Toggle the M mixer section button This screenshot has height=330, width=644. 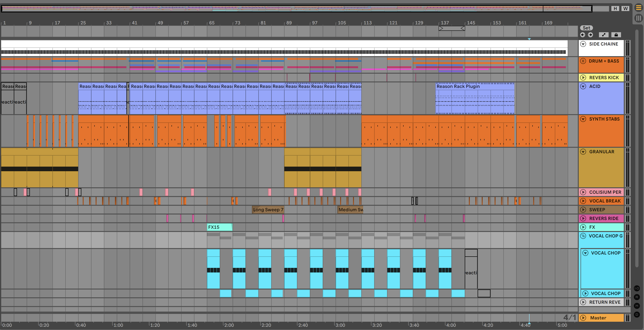[x=637, y=306]
